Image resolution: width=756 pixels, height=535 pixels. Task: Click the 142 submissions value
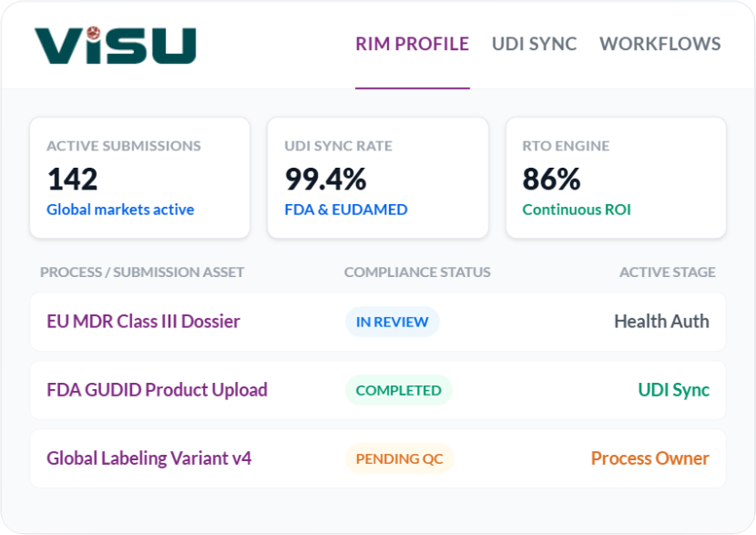[72, 179]
